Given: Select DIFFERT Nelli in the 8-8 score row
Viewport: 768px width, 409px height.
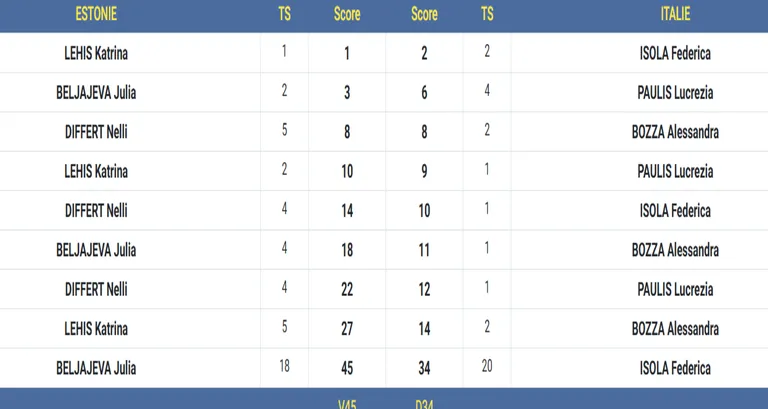Looking at the screenshot, I should coord(96,132).
